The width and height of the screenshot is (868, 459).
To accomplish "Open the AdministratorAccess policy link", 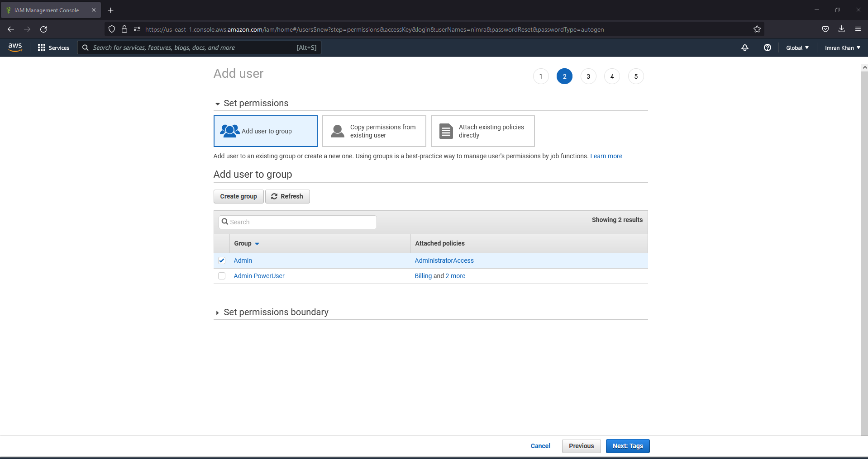I will [444, 260].
